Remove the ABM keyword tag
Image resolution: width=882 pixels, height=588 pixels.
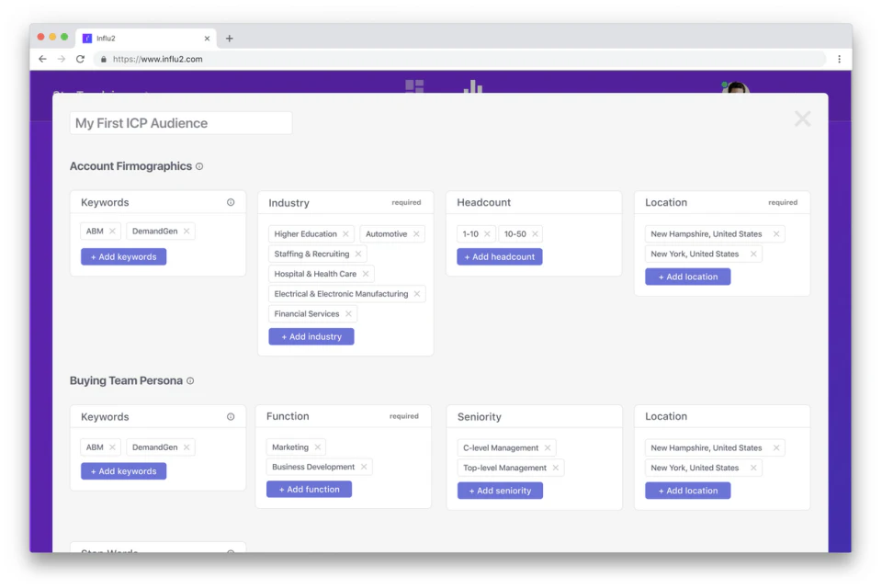coord(112,231)
